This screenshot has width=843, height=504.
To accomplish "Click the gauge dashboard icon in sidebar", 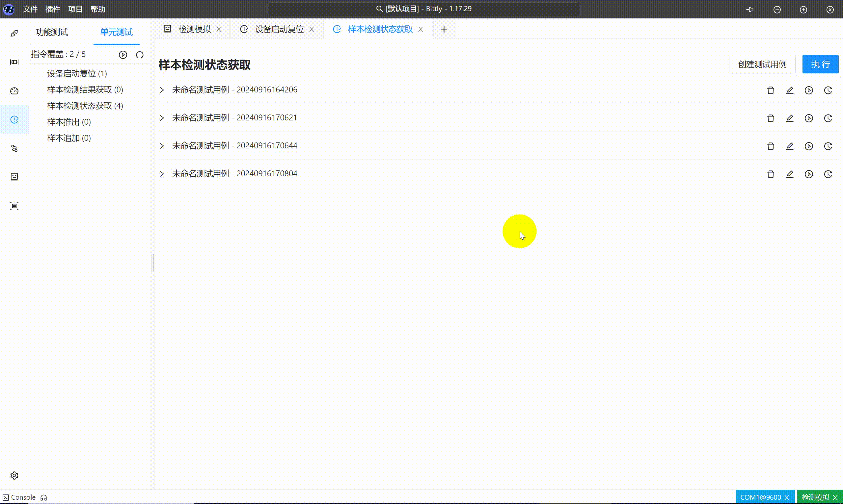I will click(x=14, y=91).
